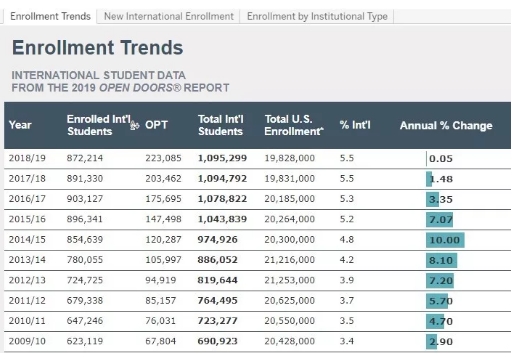
Task: Click Enrolled Int'l Students column header
Action: tap(99, 125)
